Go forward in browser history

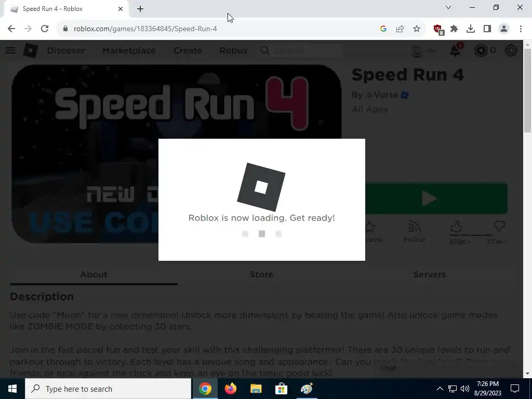click(28, 29)
